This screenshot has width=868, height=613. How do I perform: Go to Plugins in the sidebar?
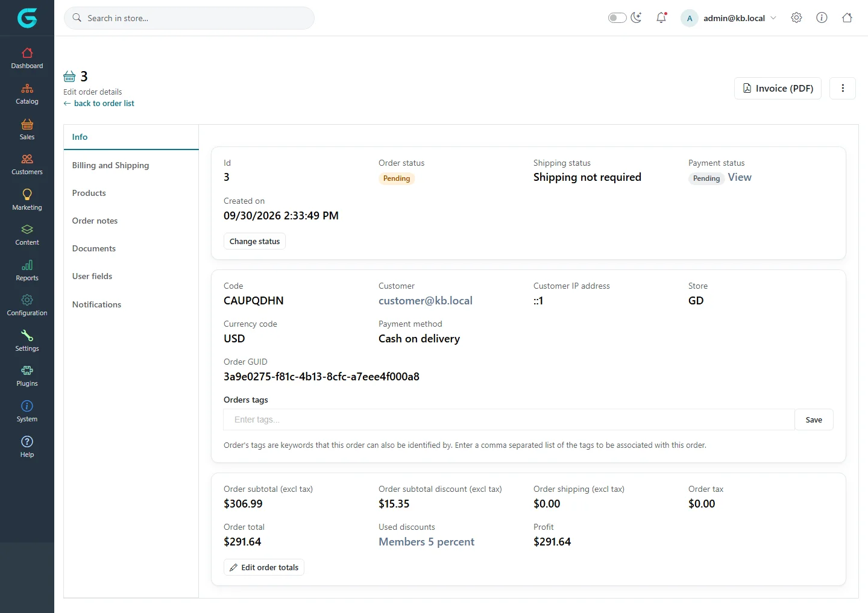(27, 376)
